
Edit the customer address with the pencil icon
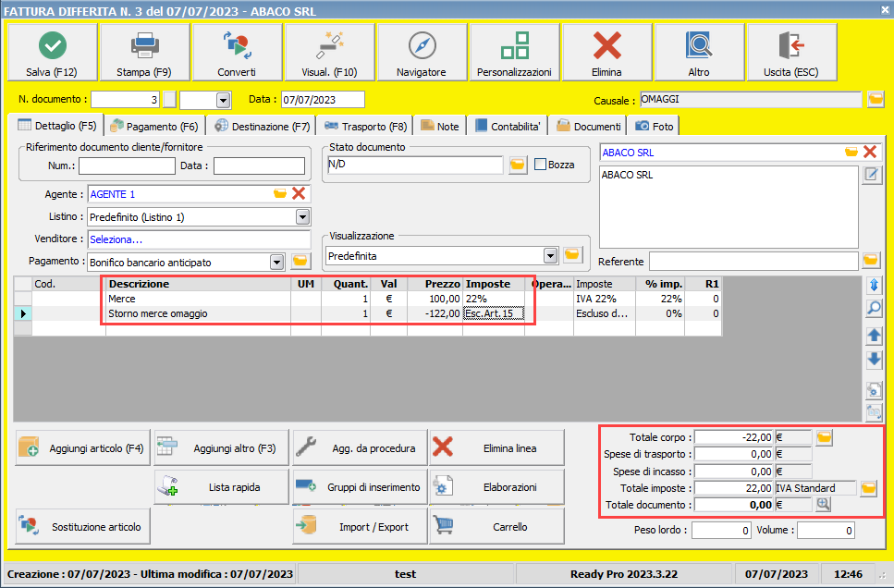tap(871, 175)
